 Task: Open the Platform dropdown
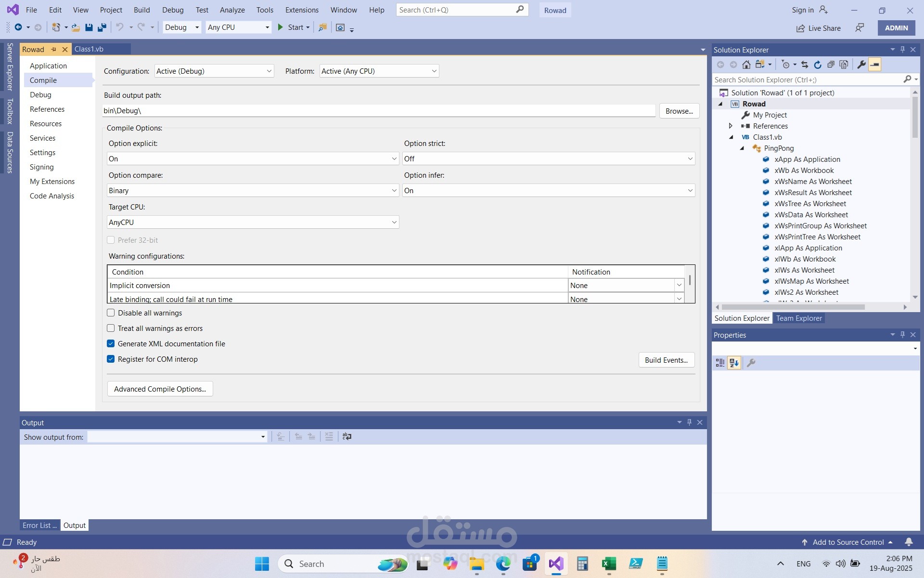point(379,71)
